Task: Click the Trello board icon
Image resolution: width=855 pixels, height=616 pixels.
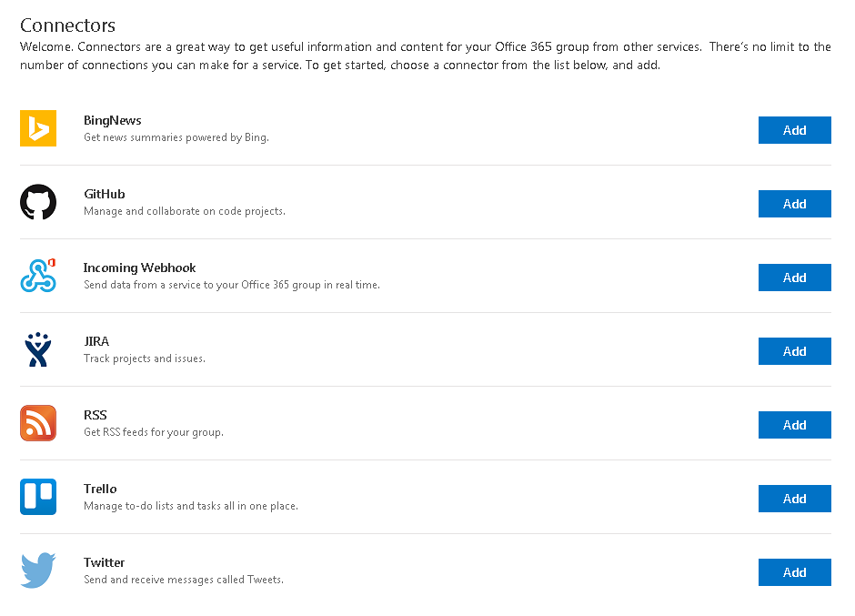Action: [38, 497]
